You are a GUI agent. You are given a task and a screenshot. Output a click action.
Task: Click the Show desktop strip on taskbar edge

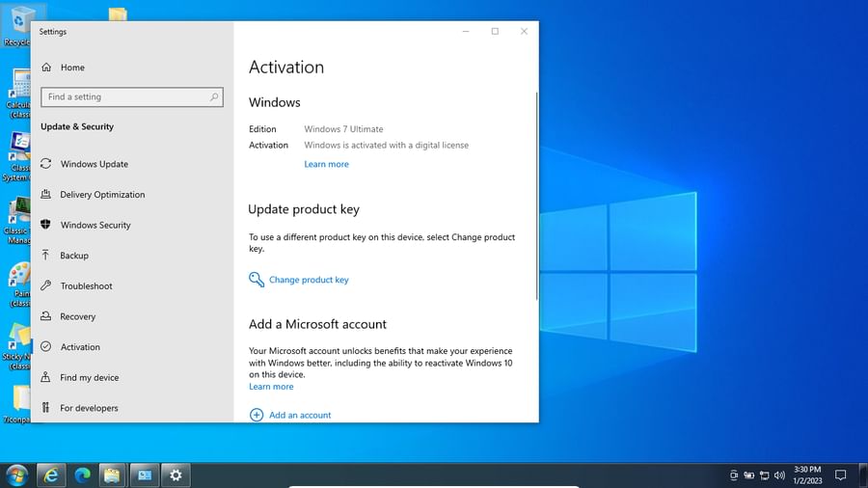864,474
